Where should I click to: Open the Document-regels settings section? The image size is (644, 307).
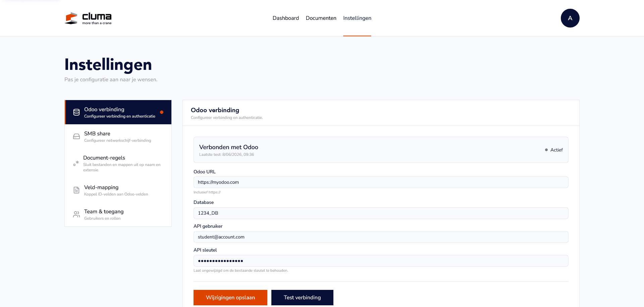click(118, 163)
